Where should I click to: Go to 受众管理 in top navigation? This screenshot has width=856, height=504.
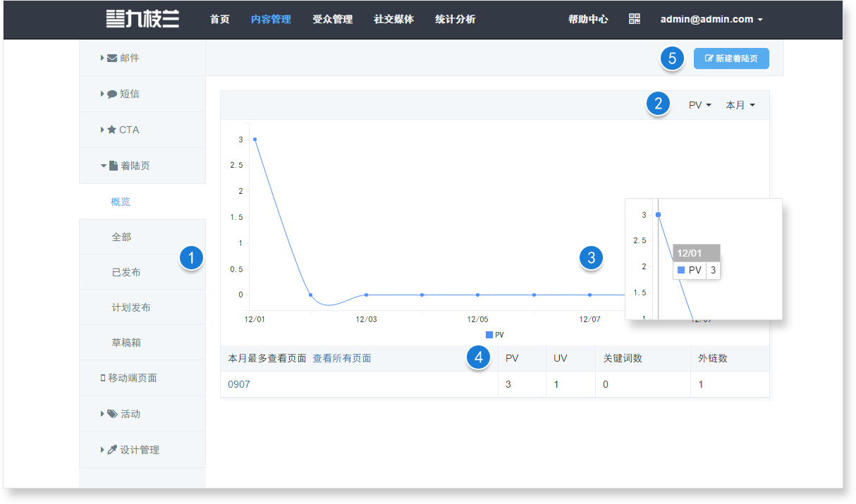332,19
